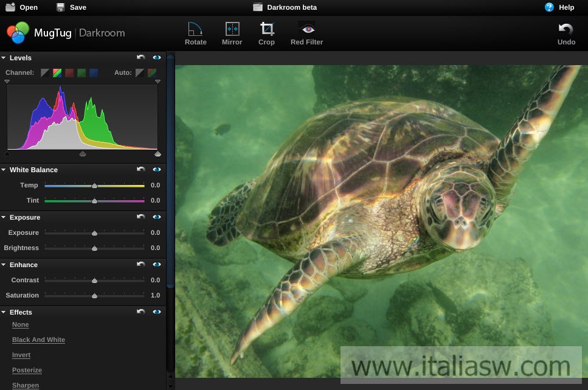Click the Temp slider handle

94,186
